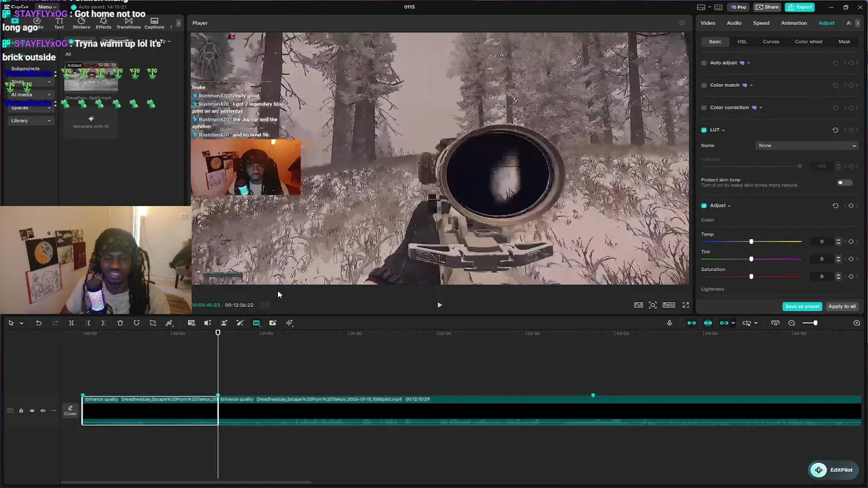Expand the Library dropdown in sidebar
Image resolution: width=868 pixels, height=488 pixels.
coord(49,121)
